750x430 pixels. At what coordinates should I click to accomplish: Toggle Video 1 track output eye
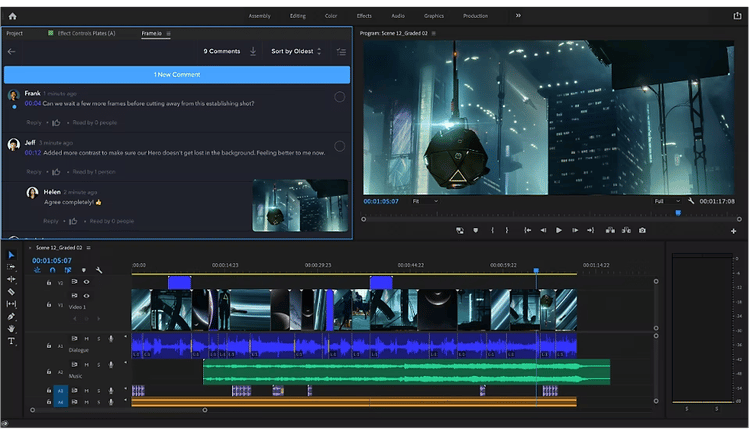coord(87,296)
